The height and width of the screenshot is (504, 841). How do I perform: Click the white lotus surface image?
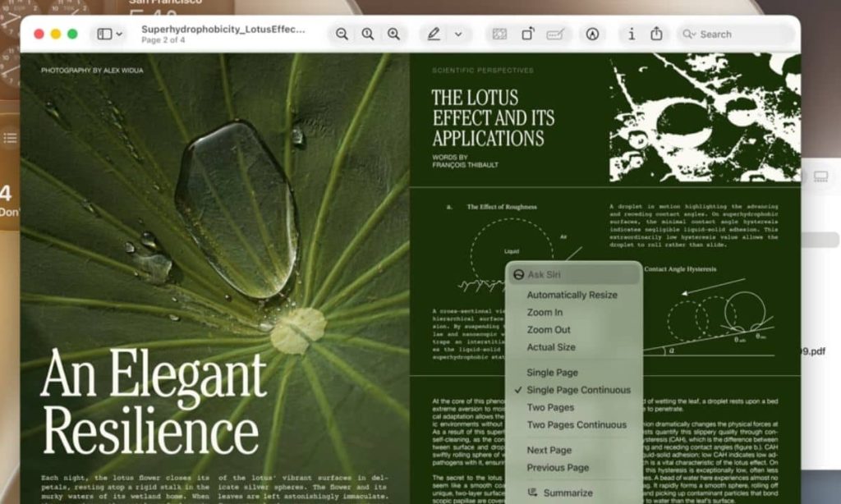pos(705,117)
